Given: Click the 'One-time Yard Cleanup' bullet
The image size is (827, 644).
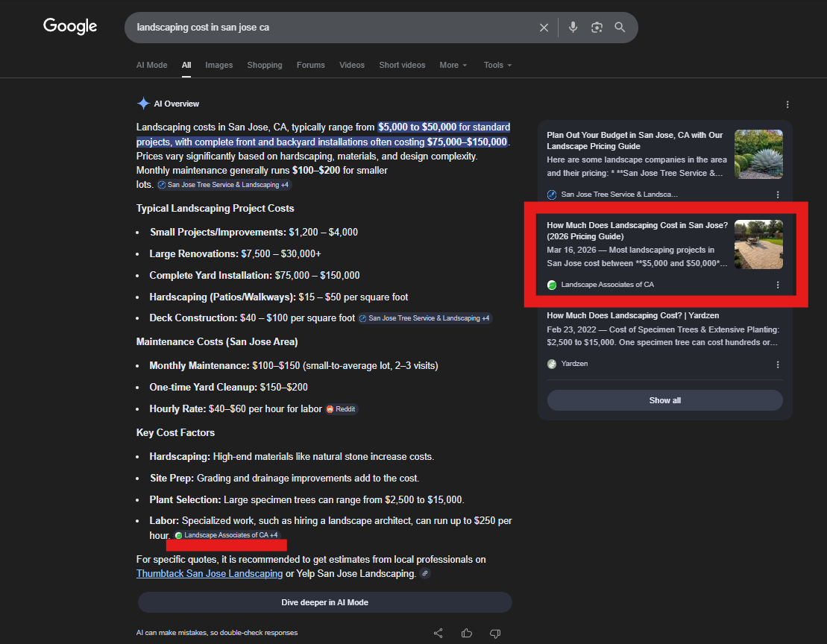Looking at the screenshot, I should tap(228, 388).
